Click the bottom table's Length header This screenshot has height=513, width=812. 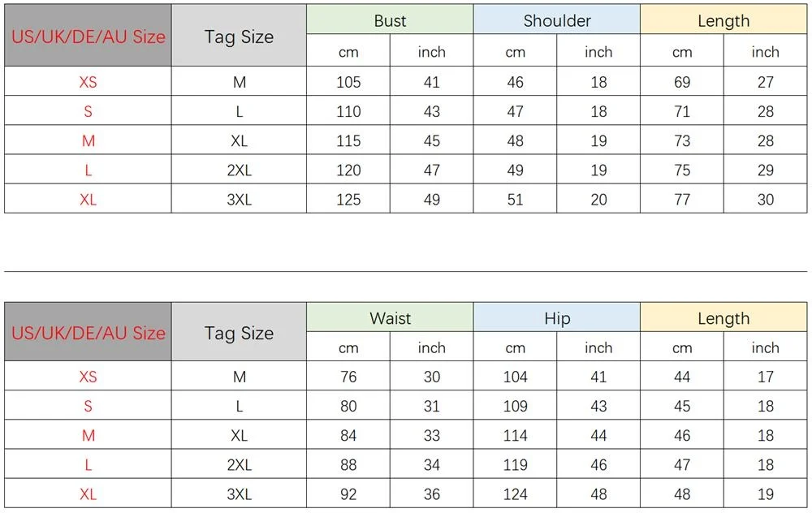click(x=723, y=318)
